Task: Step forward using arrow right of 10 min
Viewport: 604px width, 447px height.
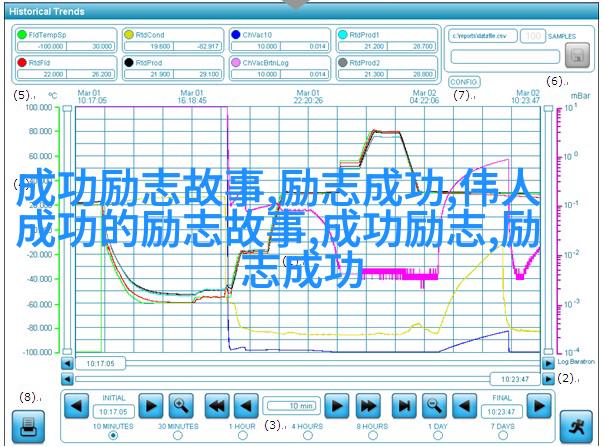Action: click(x=337, y=405)
